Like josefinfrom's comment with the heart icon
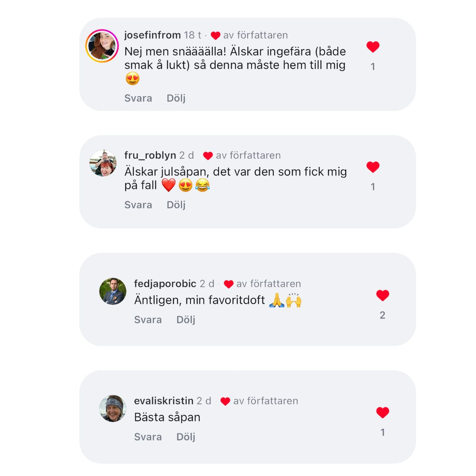The image size is (476, 476). 373,47
